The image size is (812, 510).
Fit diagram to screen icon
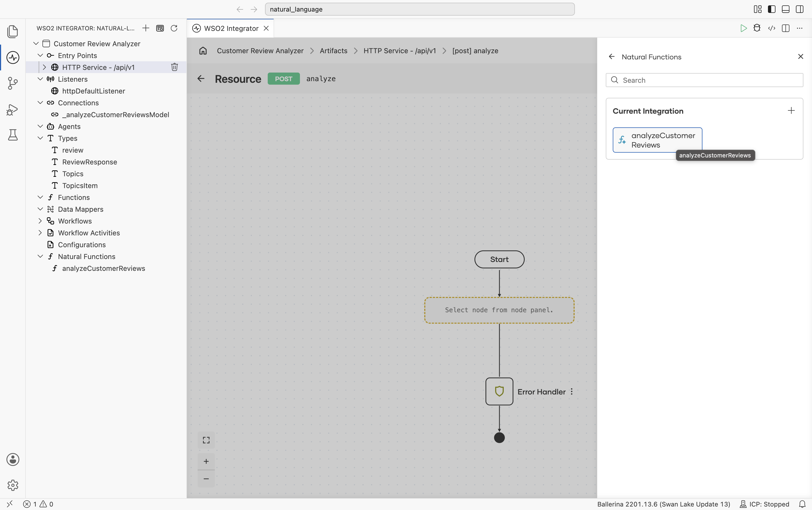(x=206, y=440)
